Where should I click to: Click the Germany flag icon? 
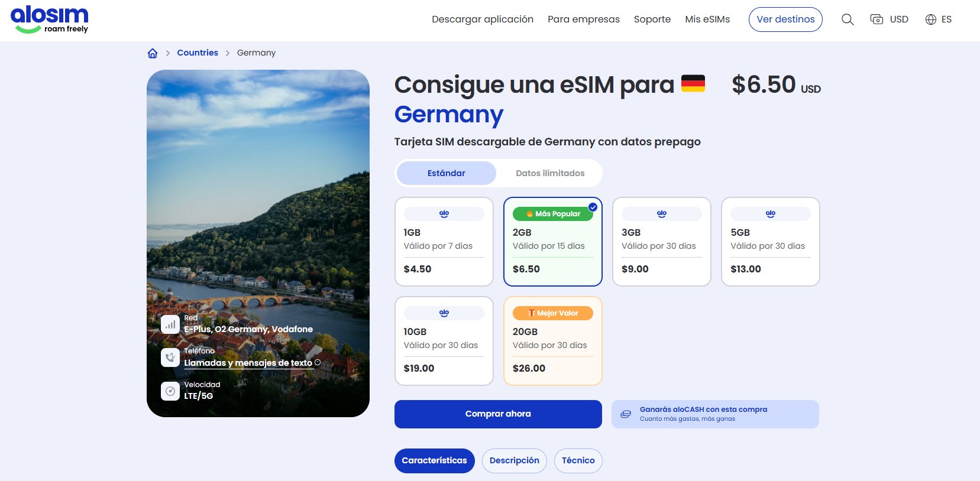tap(693, 83)
